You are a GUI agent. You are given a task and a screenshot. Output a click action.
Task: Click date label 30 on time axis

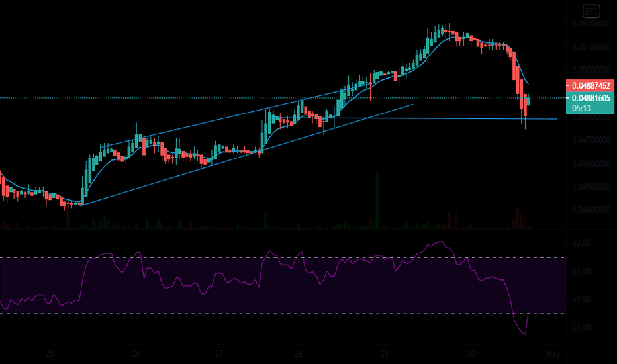pyautogui.click(x=471, y=353)
